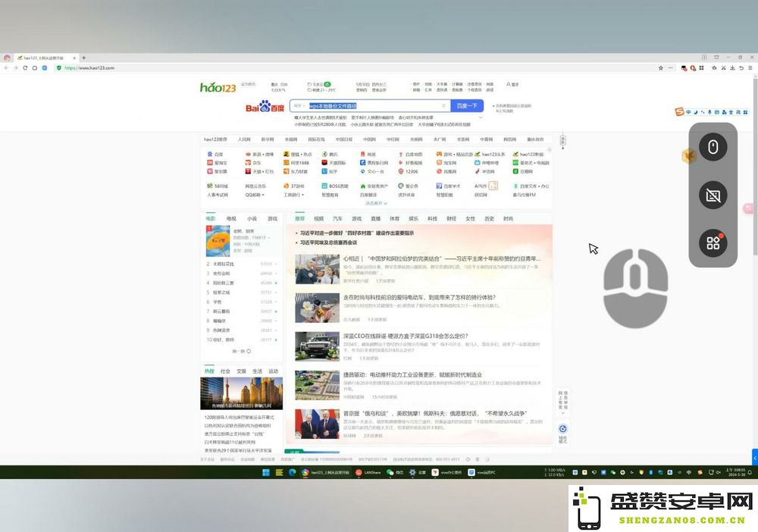Open the browser hamburger menu icon
Screen dimensions: 758x532
750,68
